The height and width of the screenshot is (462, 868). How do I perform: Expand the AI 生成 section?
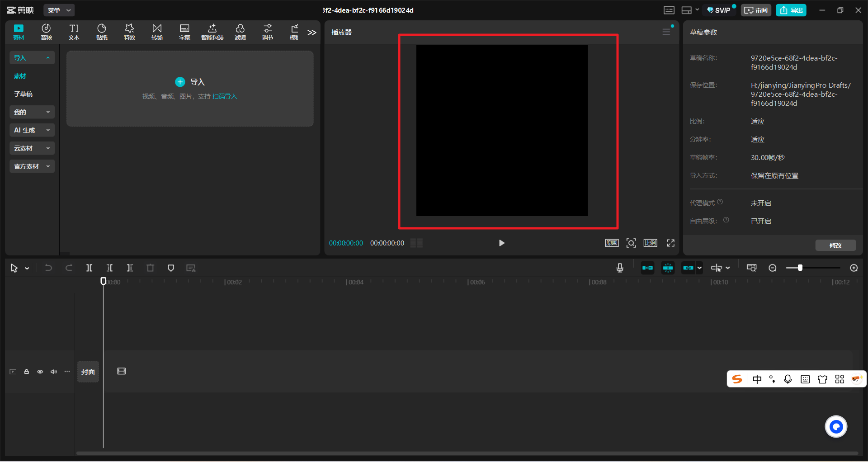pyautogui.click(x=32, y=130)
